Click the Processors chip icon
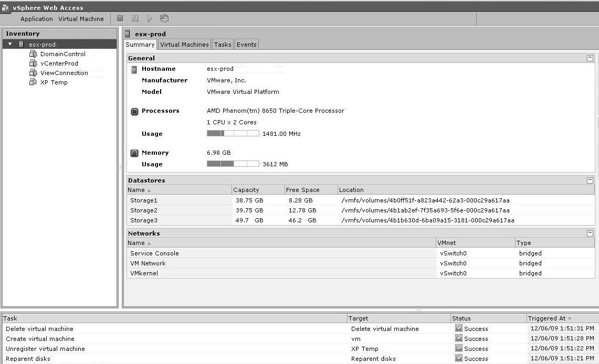 pos(134,111)
